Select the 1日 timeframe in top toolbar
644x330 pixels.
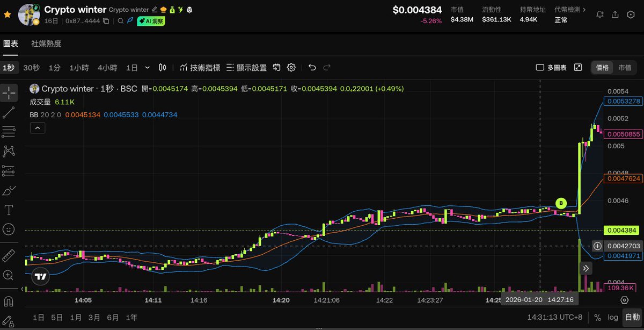pyautogui.click(x=131, y=68)
